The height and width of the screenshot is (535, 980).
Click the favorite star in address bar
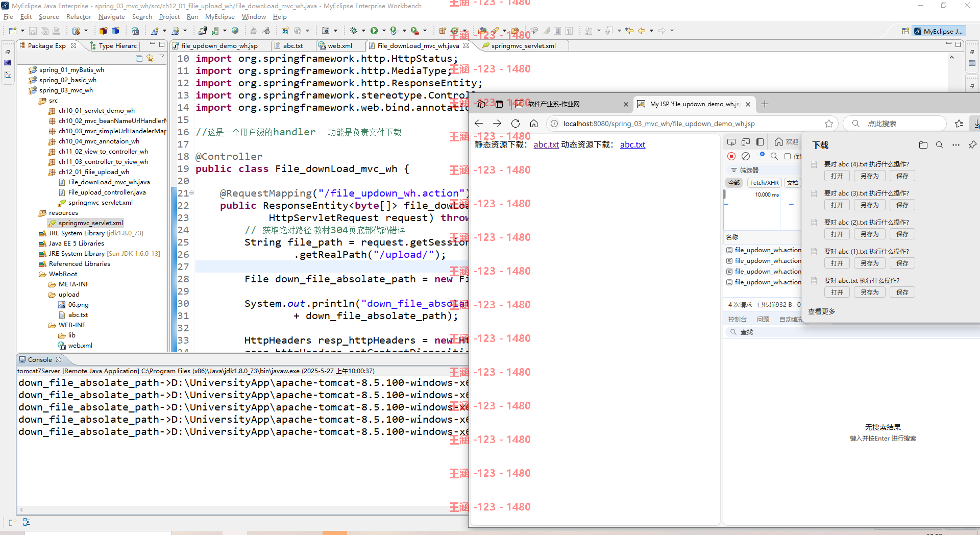(x=829, y=124)
